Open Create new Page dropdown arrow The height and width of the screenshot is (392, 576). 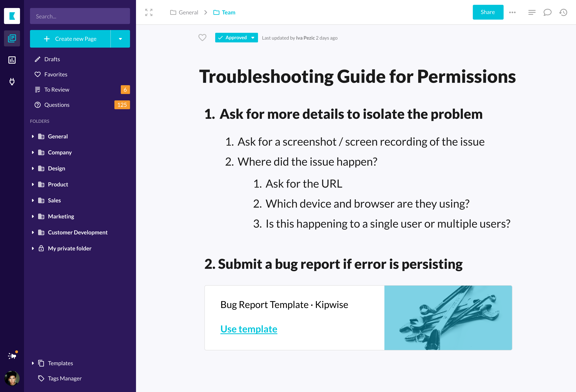coord(120,39)
